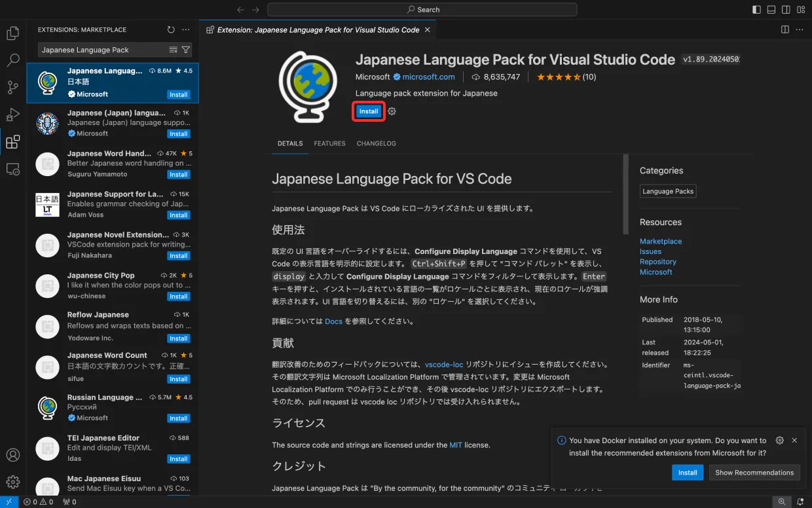Install the Japanese City Pop theme

pos(179,297)
